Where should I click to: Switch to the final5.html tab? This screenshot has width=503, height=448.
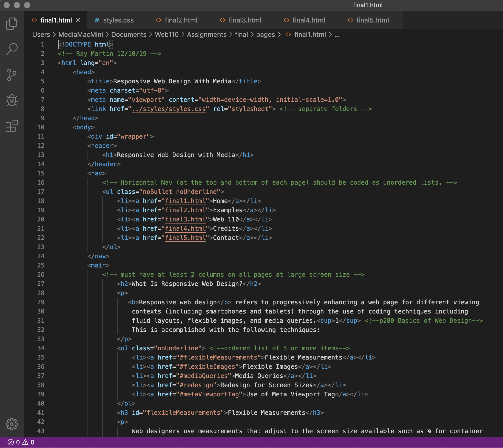(372, 20)
